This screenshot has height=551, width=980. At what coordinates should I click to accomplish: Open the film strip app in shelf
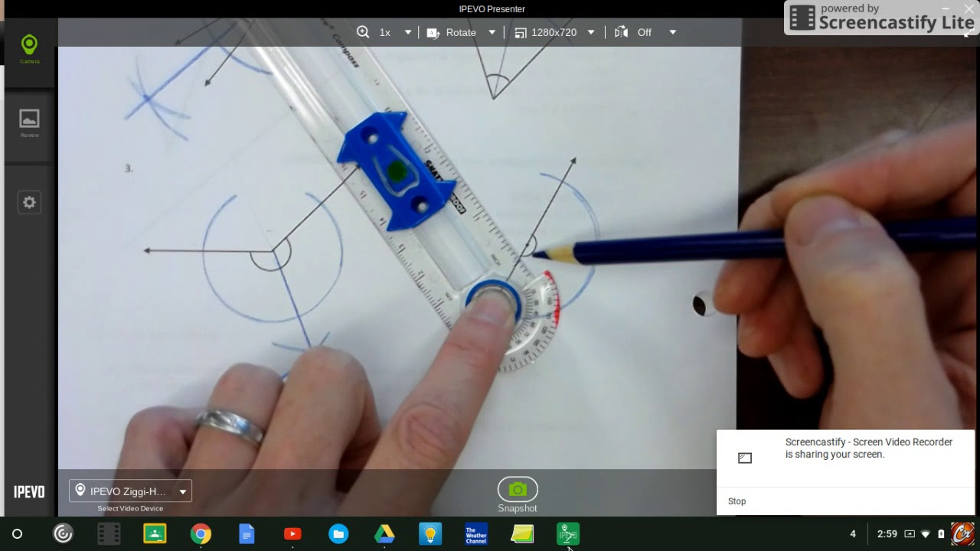(109, 534)
